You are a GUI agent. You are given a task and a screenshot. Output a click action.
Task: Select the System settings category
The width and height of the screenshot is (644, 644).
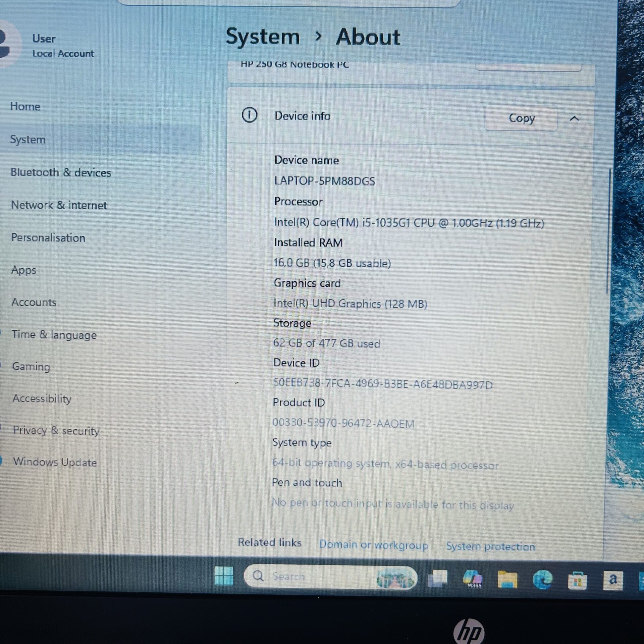[101, 140]
